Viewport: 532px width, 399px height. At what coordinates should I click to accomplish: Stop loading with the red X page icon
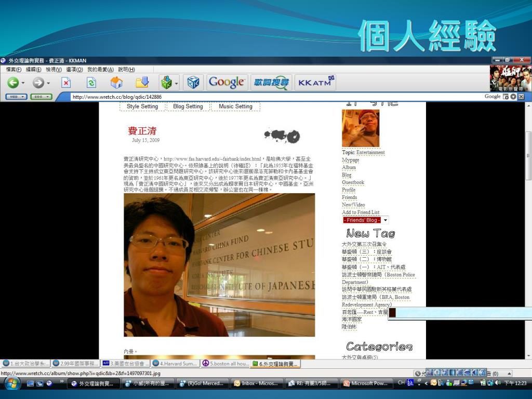[66, 83]
